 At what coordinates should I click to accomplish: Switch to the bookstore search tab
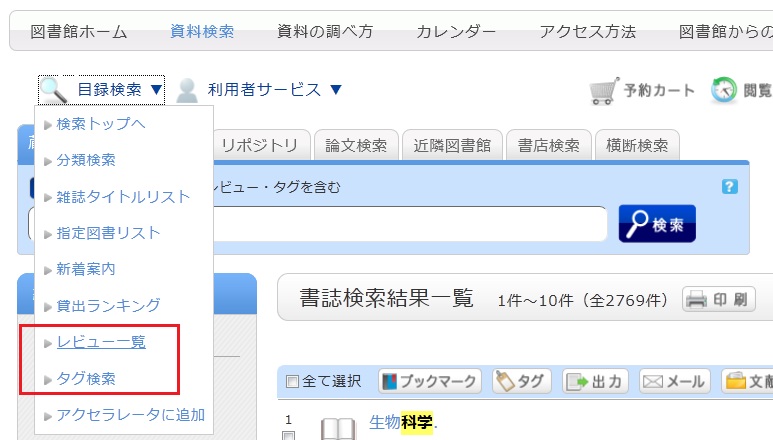[548, 145]
